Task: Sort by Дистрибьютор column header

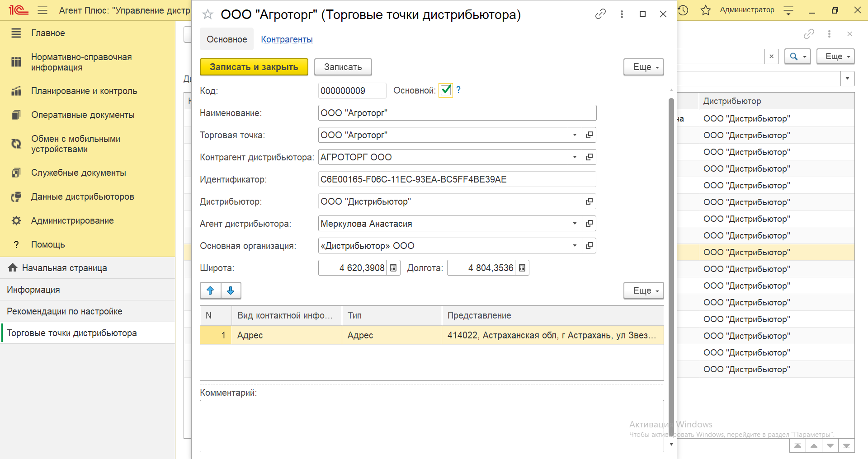Action: tap(777, 101)
